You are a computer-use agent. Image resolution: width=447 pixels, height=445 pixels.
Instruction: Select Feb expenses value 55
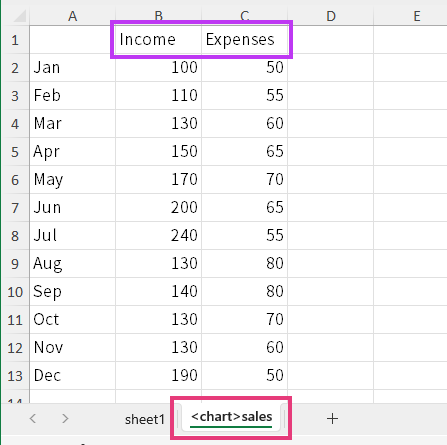click(x=245, y=96)
